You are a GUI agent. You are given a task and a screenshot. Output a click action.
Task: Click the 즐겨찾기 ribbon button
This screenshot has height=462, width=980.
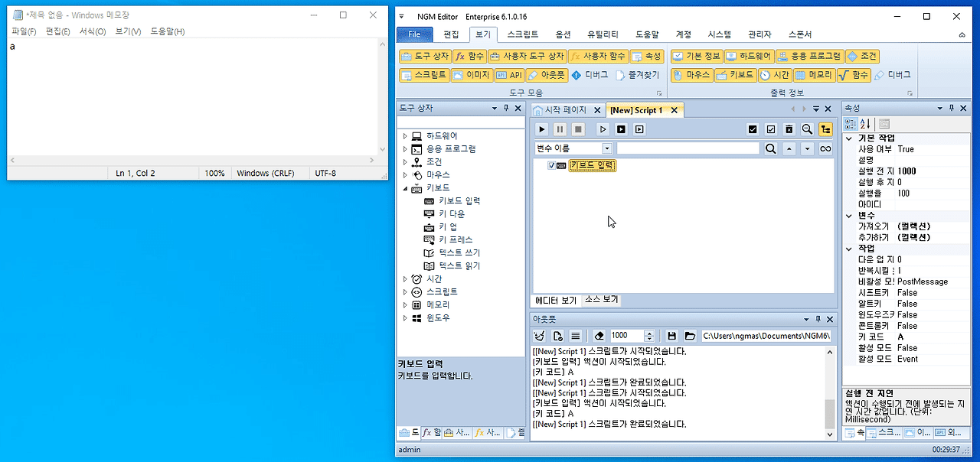point(637,75)
